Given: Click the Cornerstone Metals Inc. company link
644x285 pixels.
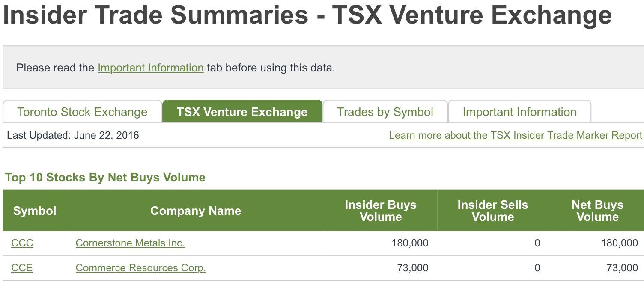Looking at the screenshot, I should pos(130,243).
